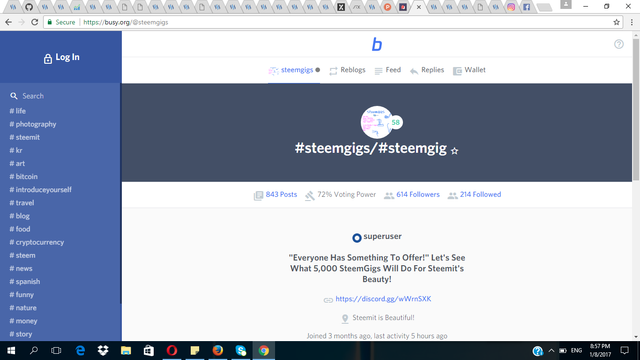
Task: Open the #introduceyourself tag
Action: (x=40, y=189)
